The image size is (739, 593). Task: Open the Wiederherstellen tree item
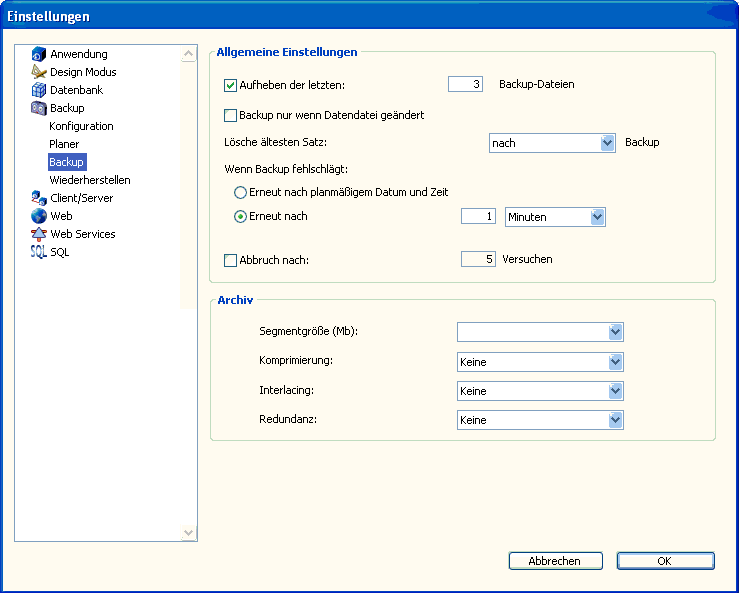[x=89, y=180]
